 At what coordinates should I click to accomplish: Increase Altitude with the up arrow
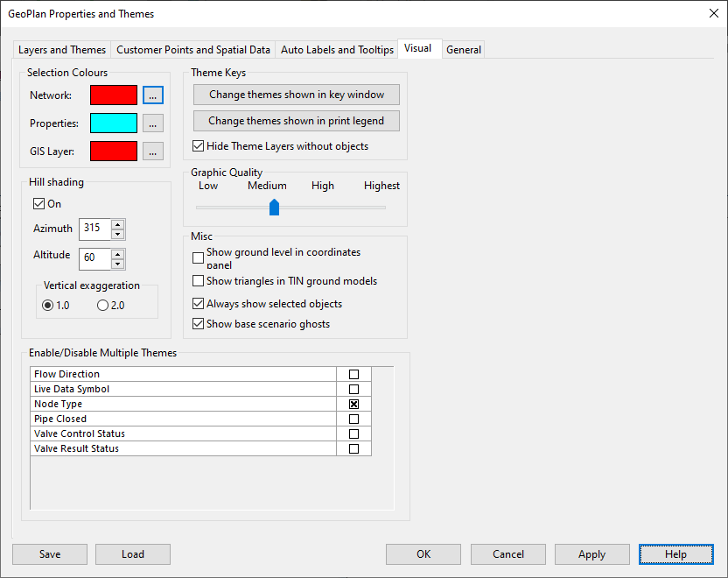118,254
